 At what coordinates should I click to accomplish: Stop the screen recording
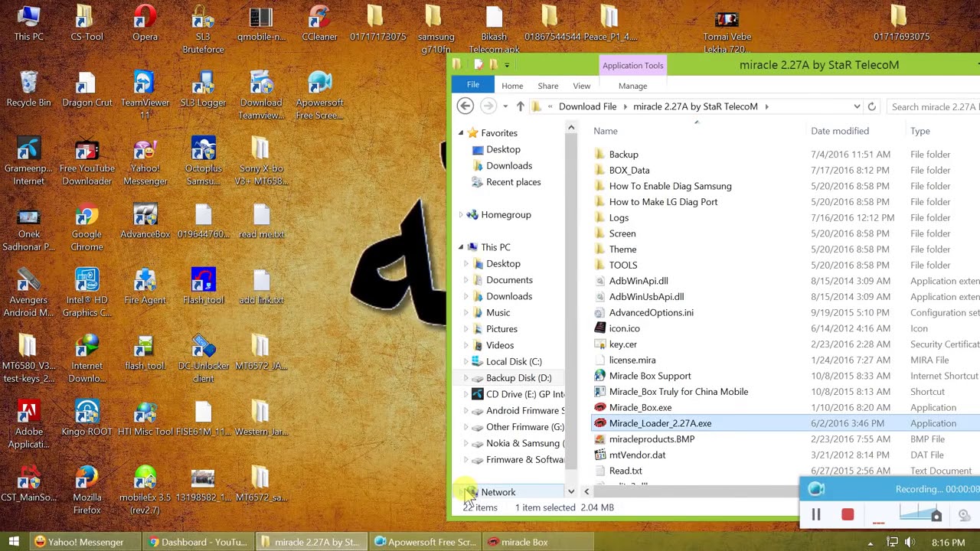click(848, 515)
